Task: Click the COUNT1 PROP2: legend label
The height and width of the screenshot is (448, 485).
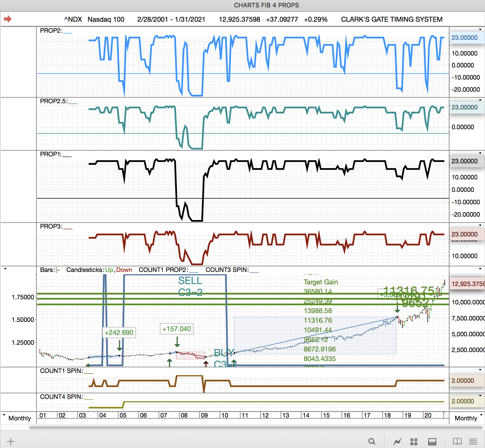Action: [x=163, y=270]
